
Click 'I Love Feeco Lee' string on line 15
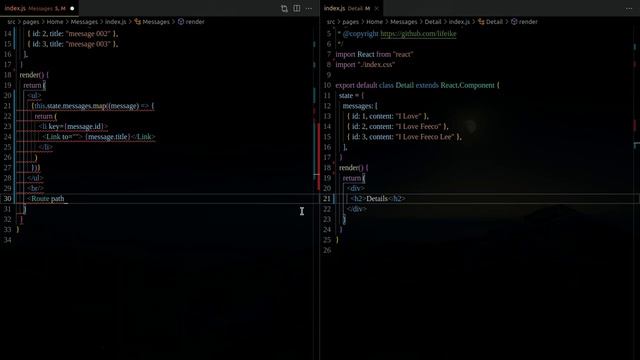coord(424,137)
